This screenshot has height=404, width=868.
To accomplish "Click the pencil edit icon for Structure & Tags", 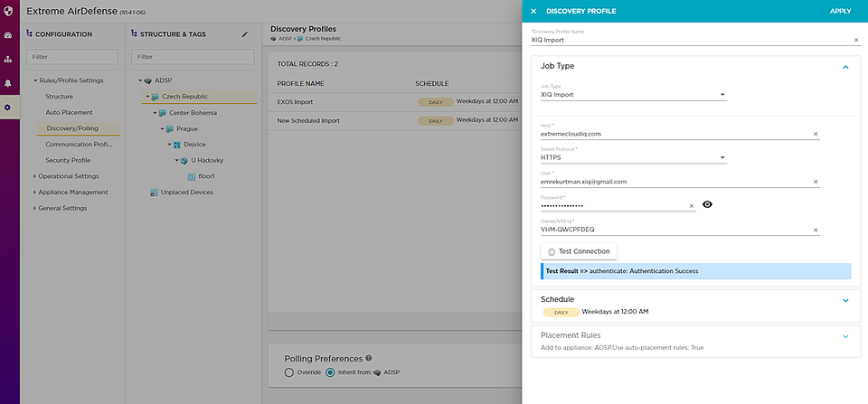I will (x=245, y=34).
